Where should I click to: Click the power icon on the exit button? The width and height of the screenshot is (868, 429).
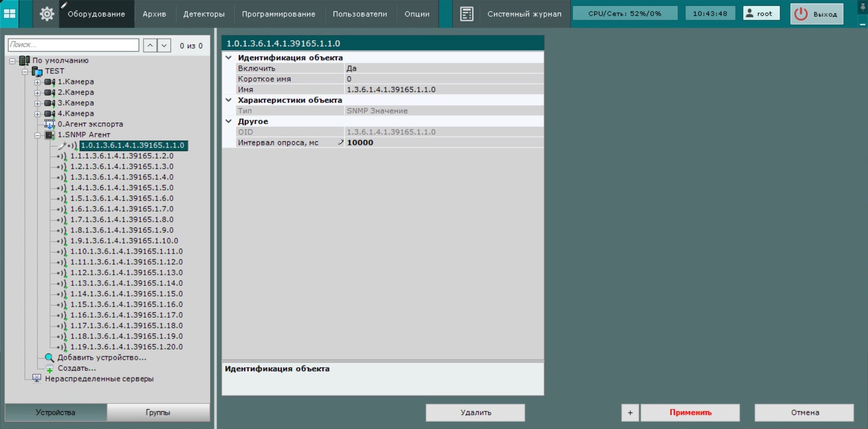[x=801, y=14]
